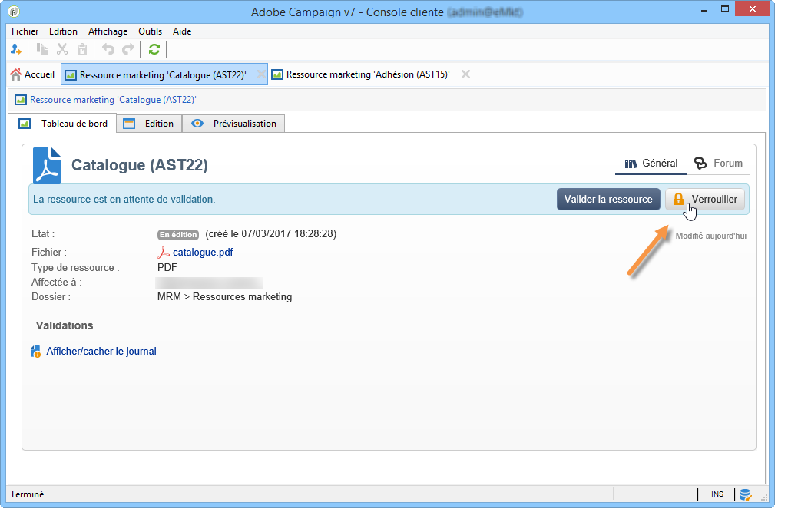Click the Verrouiller button
This screenshot has width=788, height=532.
pos(705,200)
